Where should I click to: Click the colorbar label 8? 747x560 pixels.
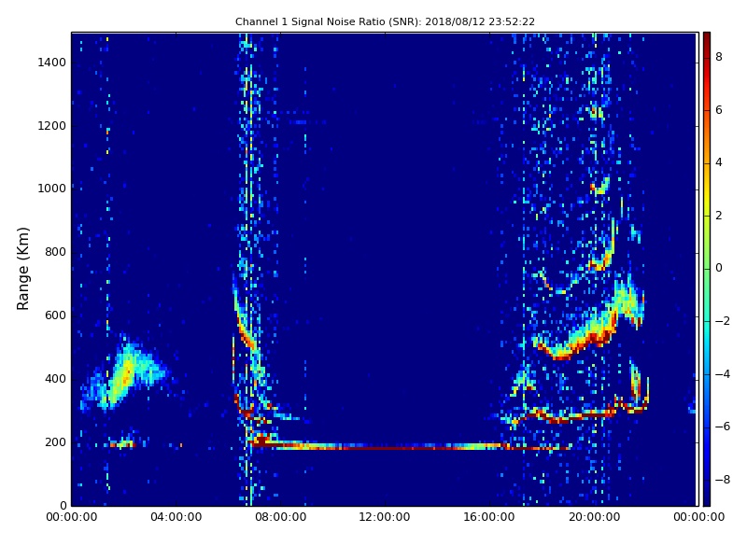click(719, 57)
